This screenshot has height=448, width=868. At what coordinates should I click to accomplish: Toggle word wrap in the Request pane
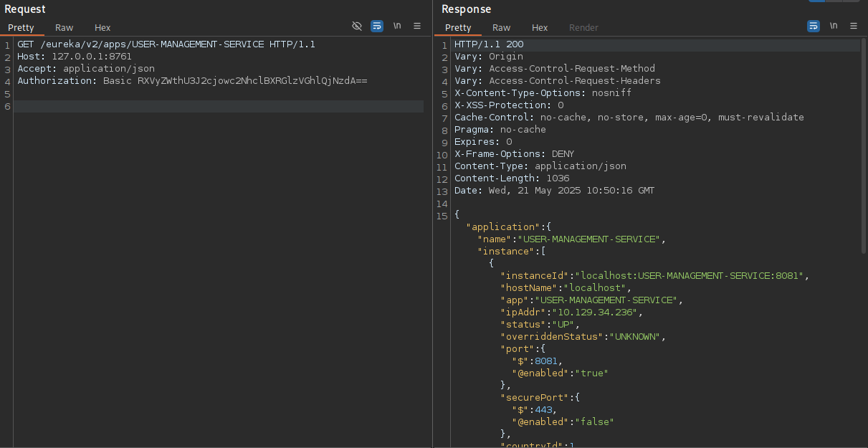(377, 27)
